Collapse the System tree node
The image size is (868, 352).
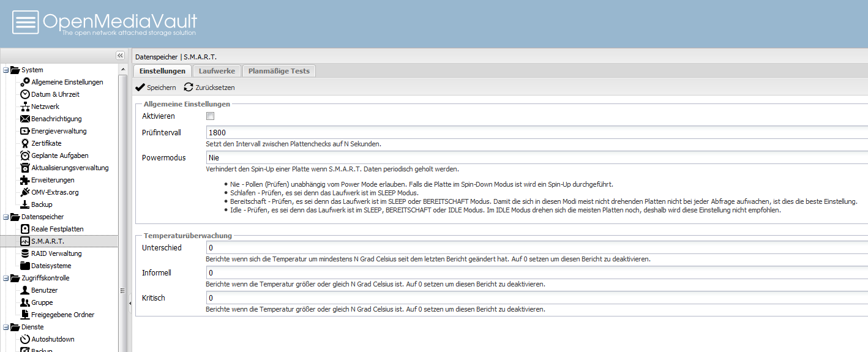click(x=6, y=70)
